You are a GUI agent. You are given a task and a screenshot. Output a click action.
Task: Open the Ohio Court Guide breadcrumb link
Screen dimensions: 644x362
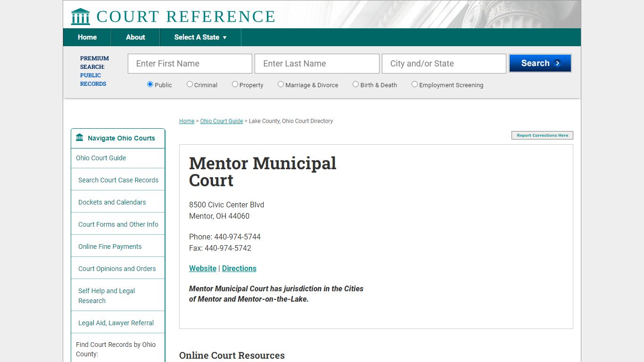pos(222,121)
